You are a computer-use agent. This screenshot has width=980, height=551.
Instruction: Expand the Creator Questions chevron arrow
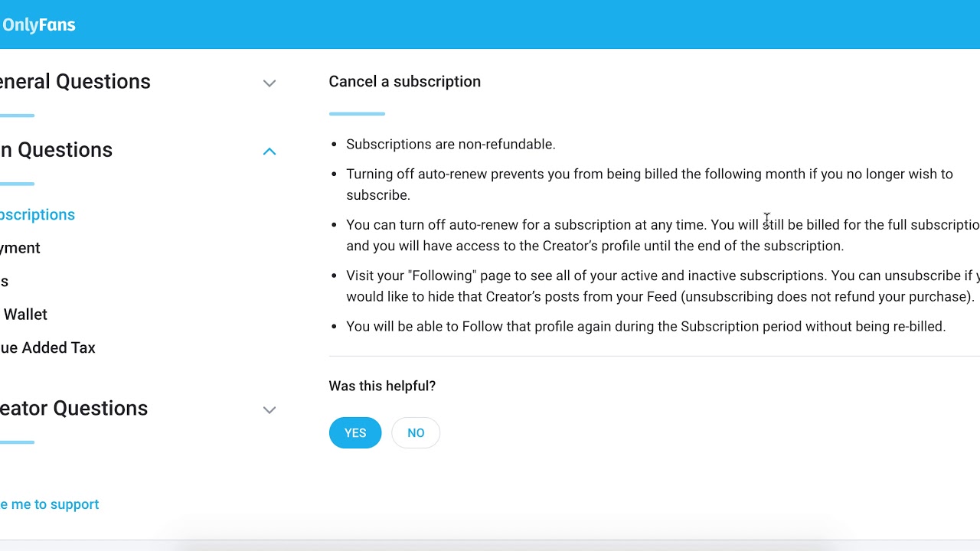coord(269,409)
